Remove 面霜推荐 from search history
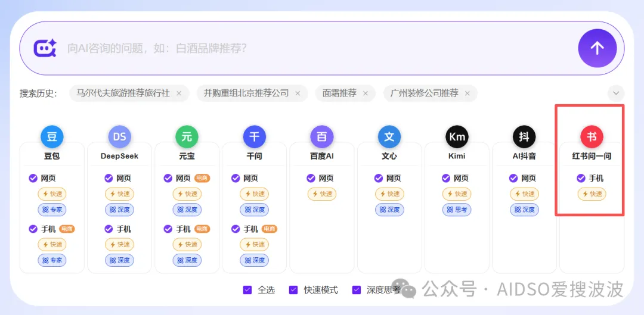Screen dimensions: 644x315 [366, 93]
